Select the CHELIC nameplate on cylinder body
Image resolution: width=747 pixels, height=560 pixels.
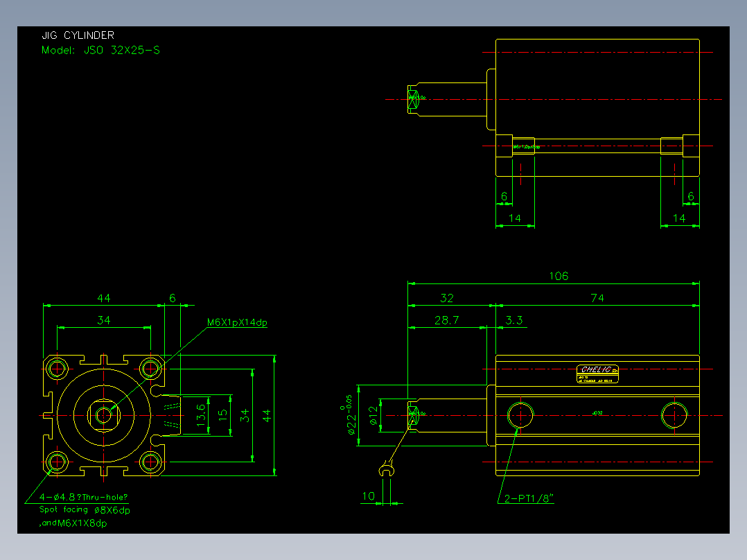point(597,374)
